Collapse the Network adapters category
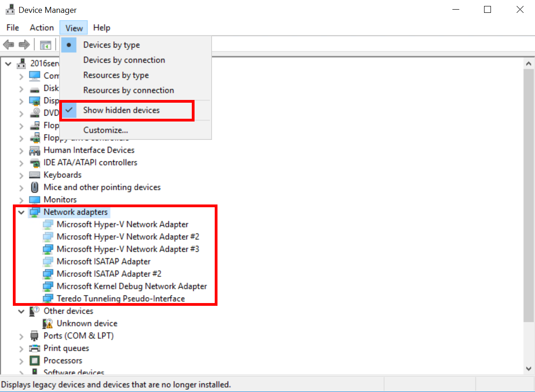This screenshot has width=535, height=392. [x=21, y=212]
